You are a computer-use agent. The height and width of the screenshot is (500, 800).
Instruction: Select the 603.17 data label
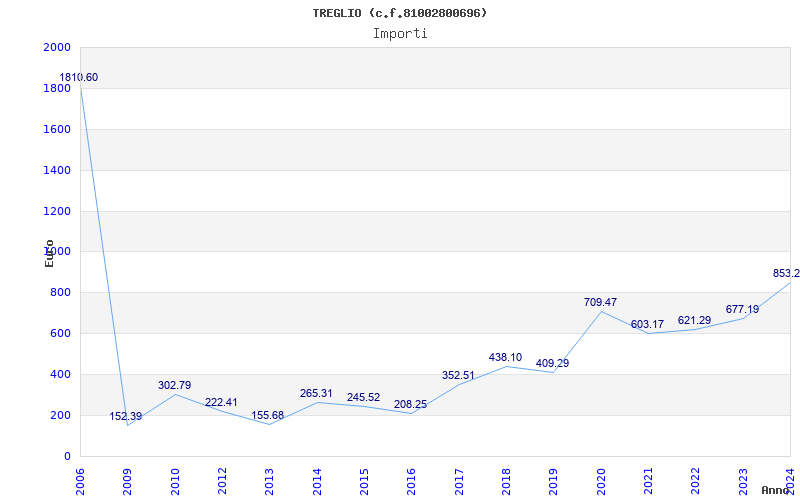tap(647, 324)
